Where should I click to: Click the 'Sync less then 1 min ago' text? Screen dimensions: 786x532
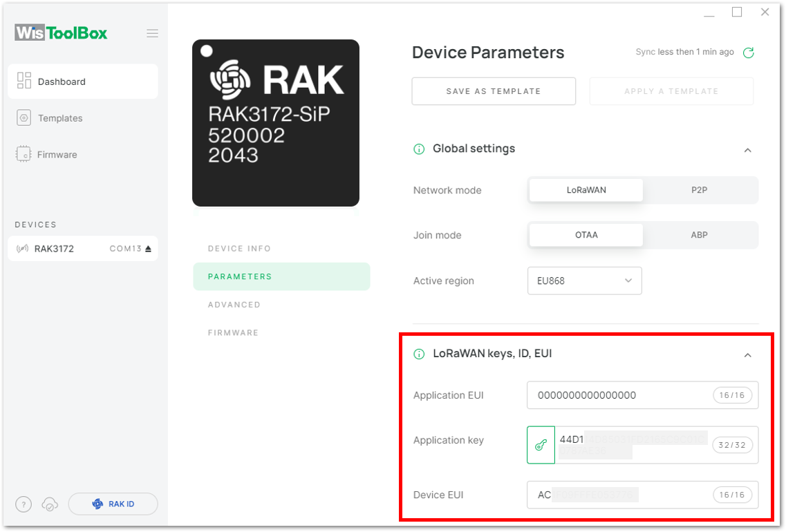(x=684, y=52)
